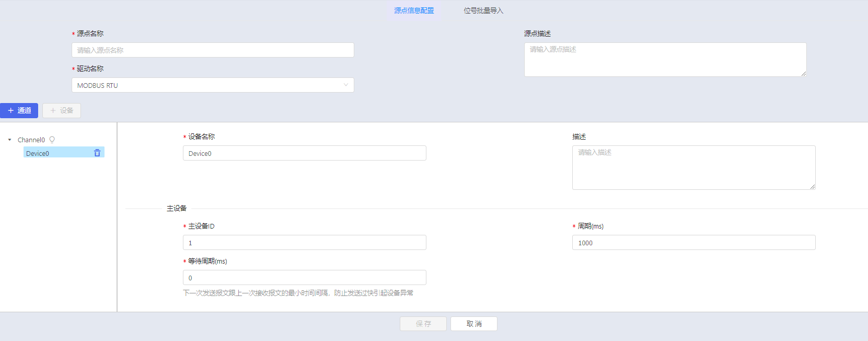Click the device 描述 text area

point(693,167)
